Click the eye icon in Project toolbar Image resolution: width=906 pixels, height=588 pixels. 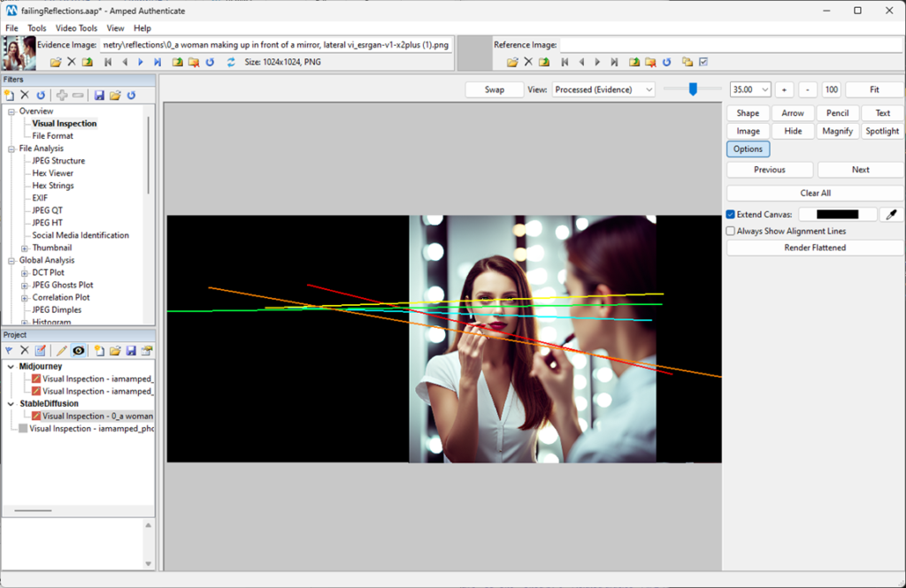[79, 351]
